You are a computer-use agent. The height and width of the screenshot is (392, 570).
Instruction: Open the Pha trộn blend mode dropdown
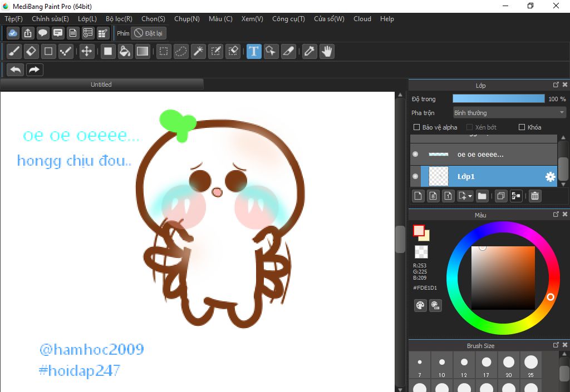509,113
